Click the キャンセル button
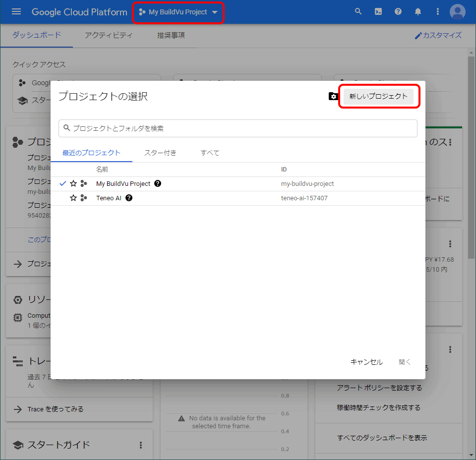 tap(366, 362)
